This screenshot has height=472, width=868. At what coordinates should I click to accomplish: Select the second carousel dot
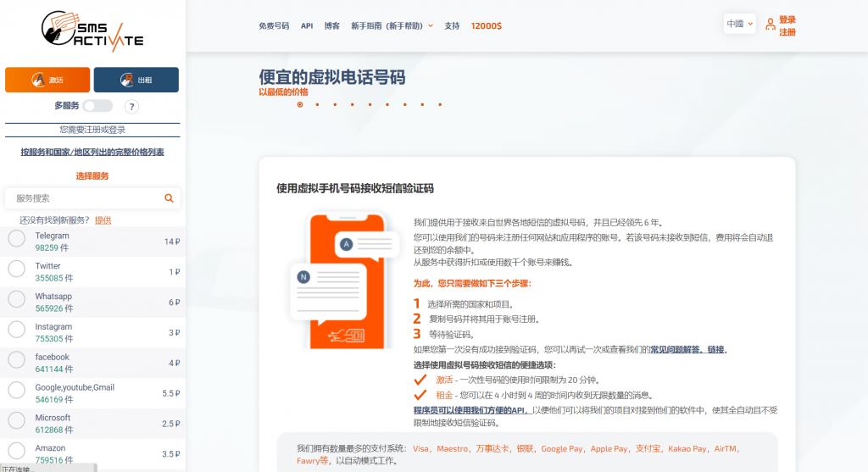coord(317,104)
